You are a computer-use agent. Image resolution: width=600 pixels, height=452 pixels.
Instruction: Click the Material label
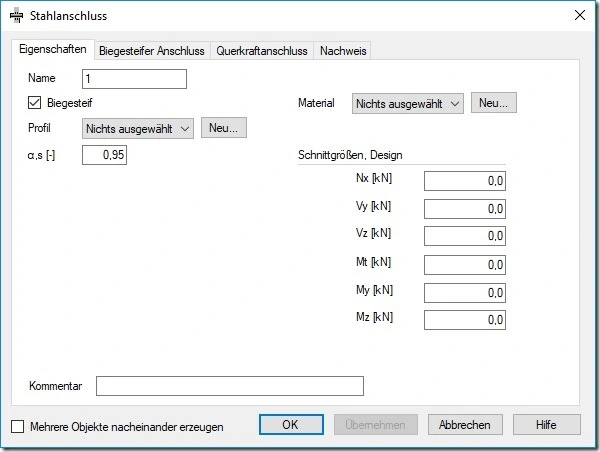(x=316, y=103)
